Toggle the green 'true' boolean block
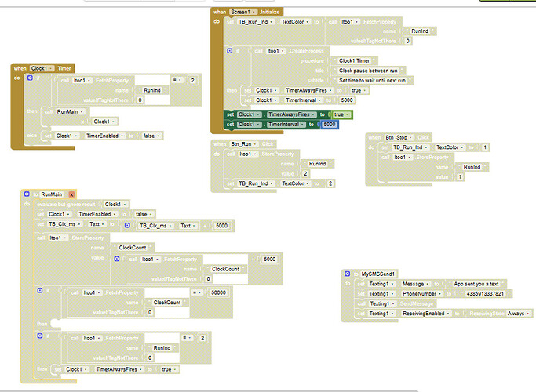Screen dimensions: 536x392 pyautogui.click(x=341, y=114)
